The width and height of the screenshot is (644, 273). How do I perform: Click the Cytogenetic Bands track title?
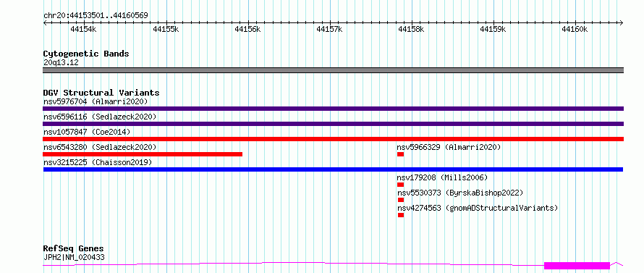pyautogui.click(x=86, y=54)
